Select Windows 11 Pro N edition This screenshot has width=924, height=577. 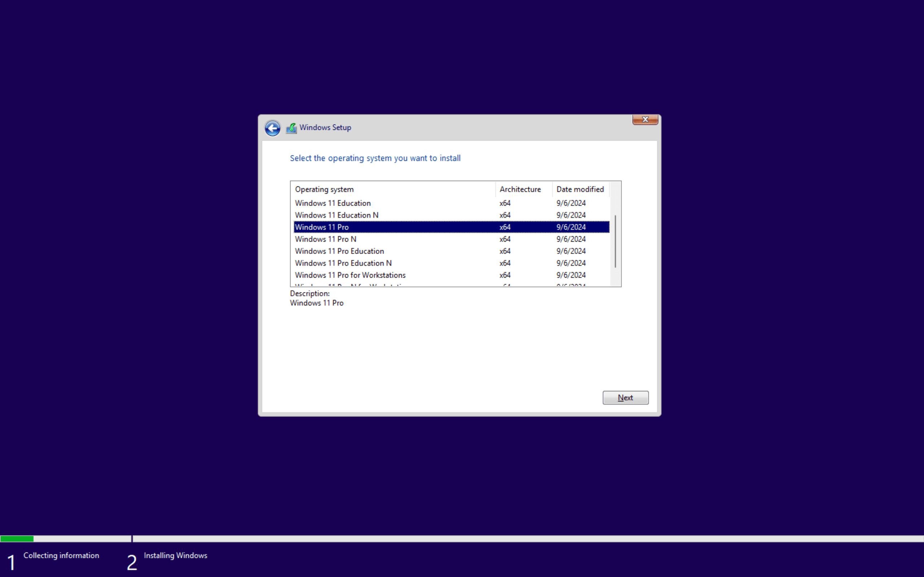325,239
